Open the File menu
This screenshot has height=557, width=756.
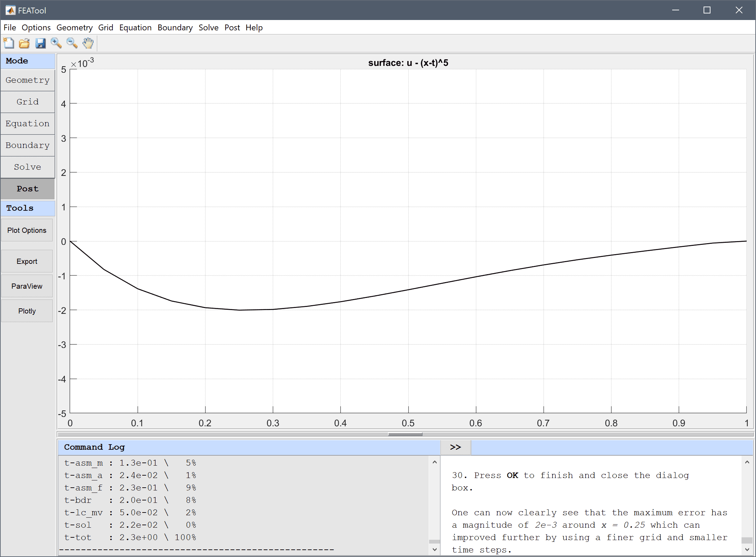point(10,28)
